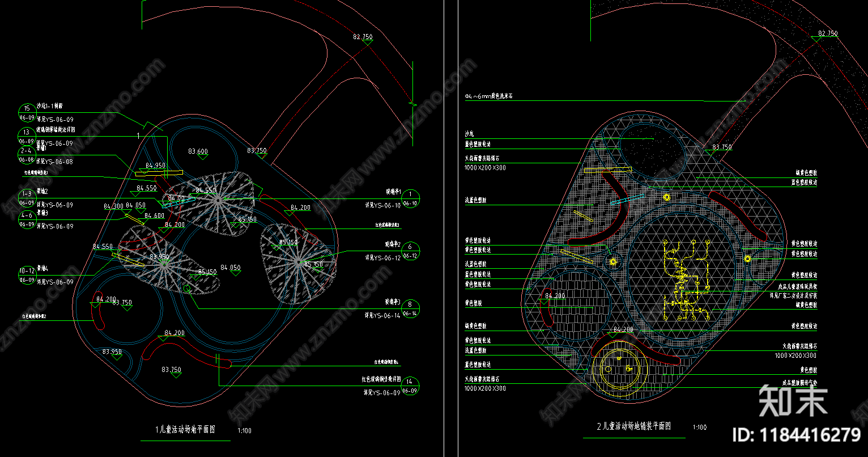Click the title 2儿童活动场地铺装平面图
868x457 pixels.
pos(633,426)
